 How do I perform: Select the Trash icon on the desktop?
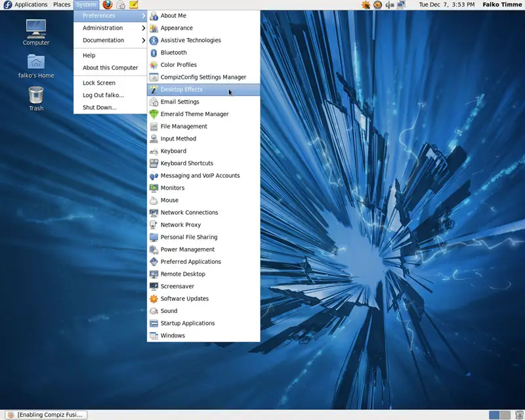pyautogui.click(x=36, y=98)
